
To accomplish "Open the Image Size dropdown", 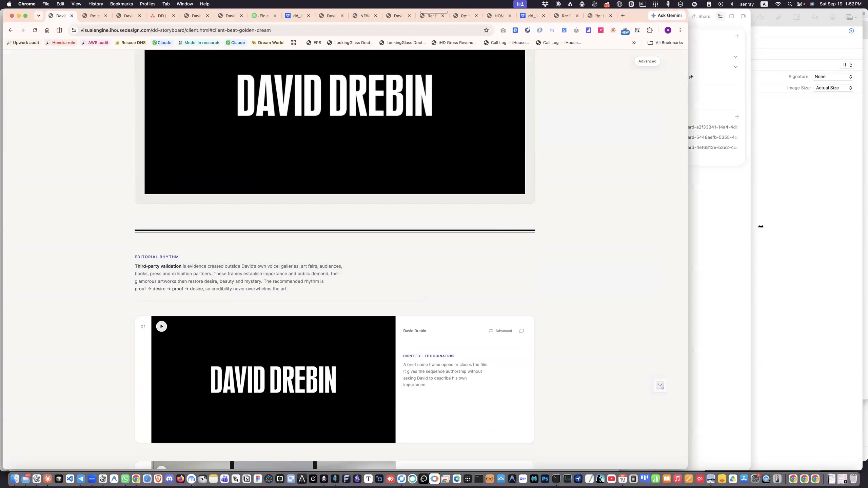I will point(833,88).
